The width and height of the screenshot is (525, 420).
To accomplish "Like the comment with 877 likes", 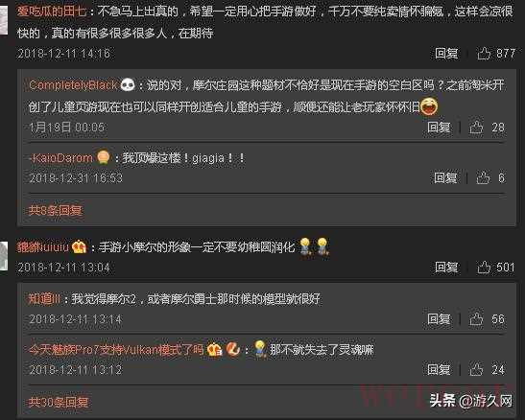I will point(484,53).
